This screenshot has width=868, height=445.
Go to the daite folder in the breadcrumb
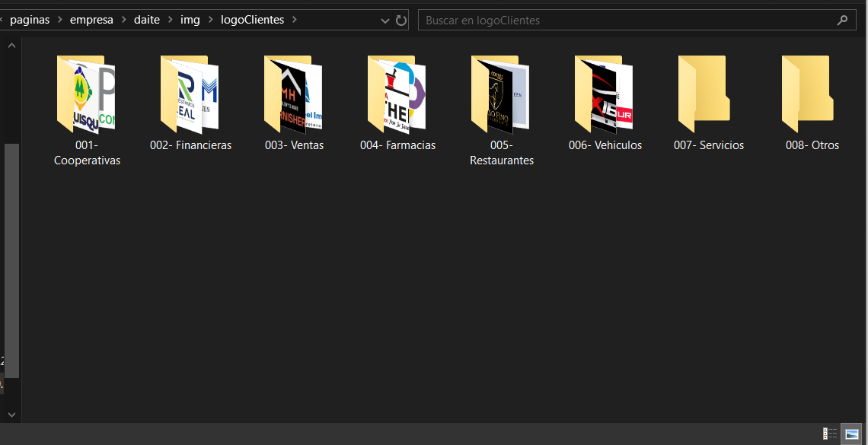147,20
